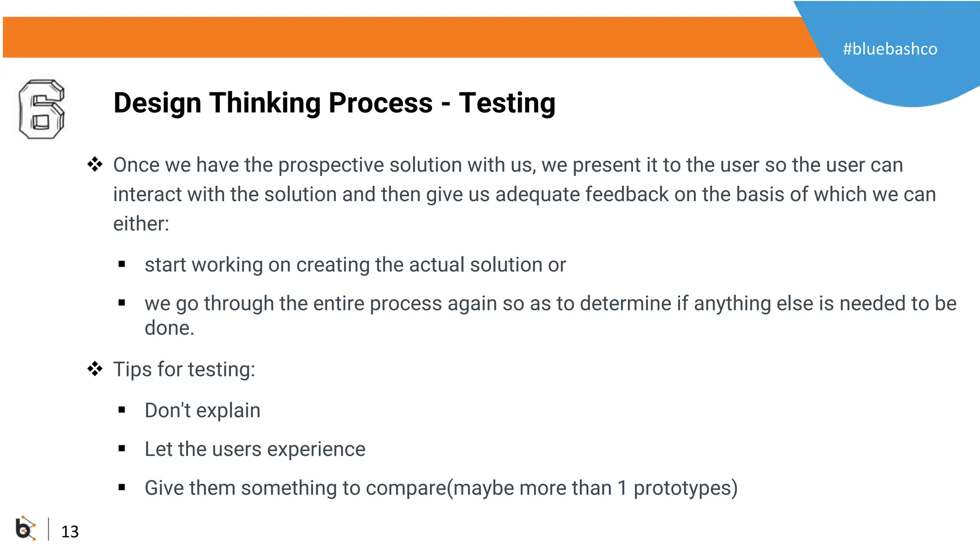The image size is (980, 551).
Task: Click the Bluebash logo at bottom left
Action: 26,529
